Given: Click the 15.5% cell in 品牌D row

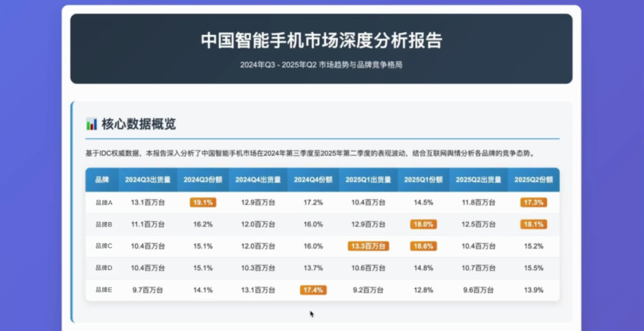Looking at the screenshot, I should [534, 268].
